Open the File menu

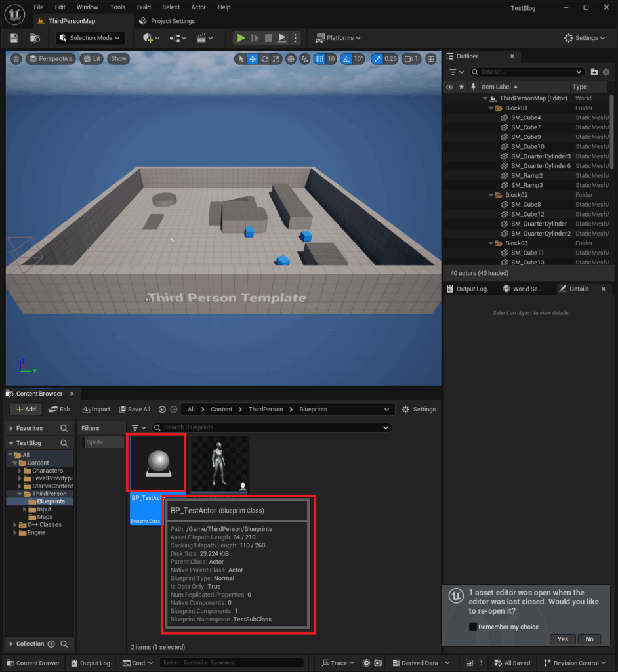(x=39, y=7)
